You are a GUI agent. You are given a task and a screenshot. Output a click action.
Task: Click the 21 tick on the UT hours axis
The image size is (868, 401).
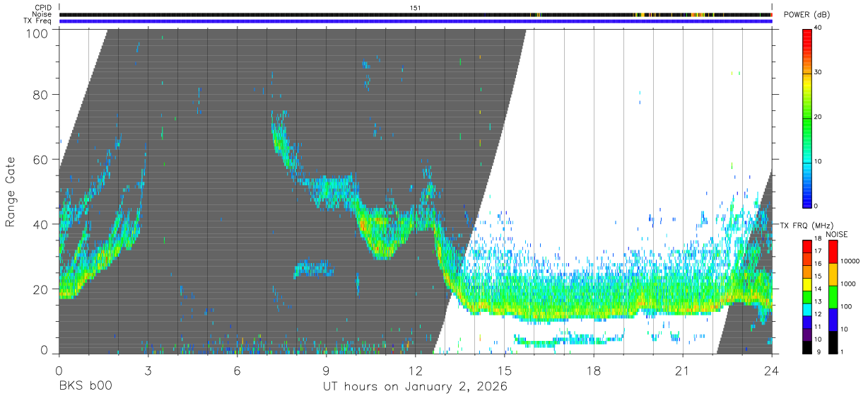click(x=682, y=370)
